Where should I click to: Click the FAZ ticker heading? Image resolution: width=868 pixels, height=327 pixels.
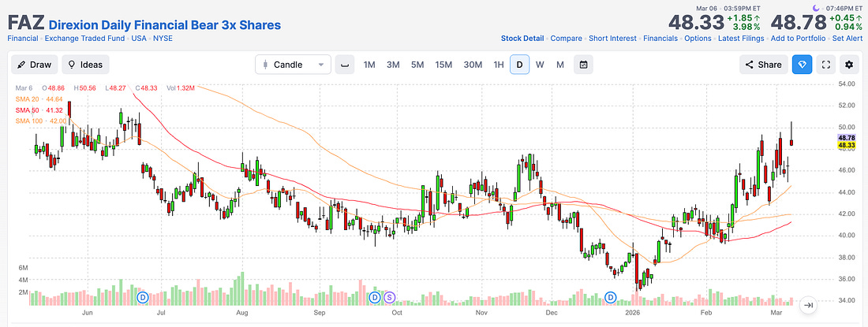(x=25, y=23)
